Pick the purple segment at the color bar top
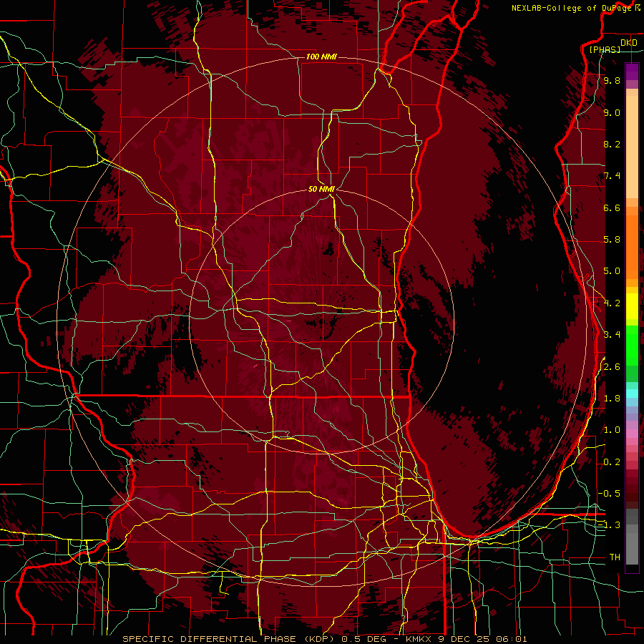The height and width of the screenshot is (644, 644). tap(632, 72)
